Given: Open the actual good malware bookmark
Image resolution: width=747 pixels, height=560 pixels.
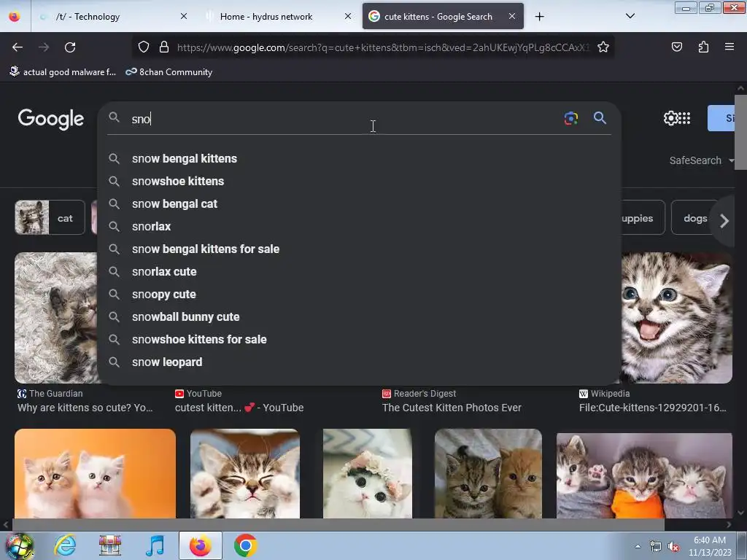Looking at the screenshot, I should point(63,72).
